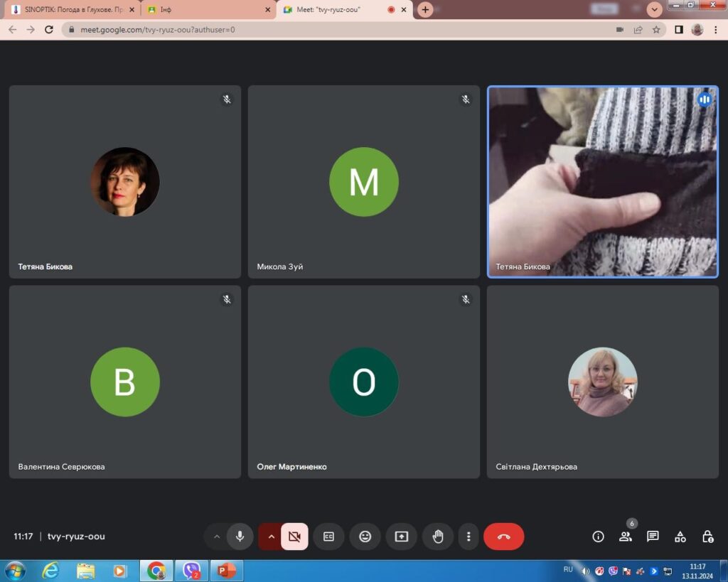The width and height of the screenshot is (728, 582).
Task: Select Тетяна Бикова's live video tile
Action: [x=602, y=182]
